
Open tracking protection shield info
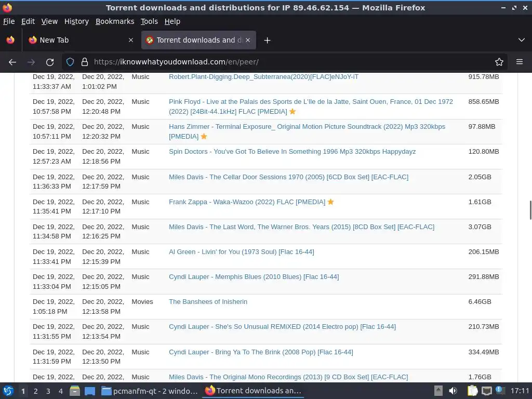[x=70, y=62]
